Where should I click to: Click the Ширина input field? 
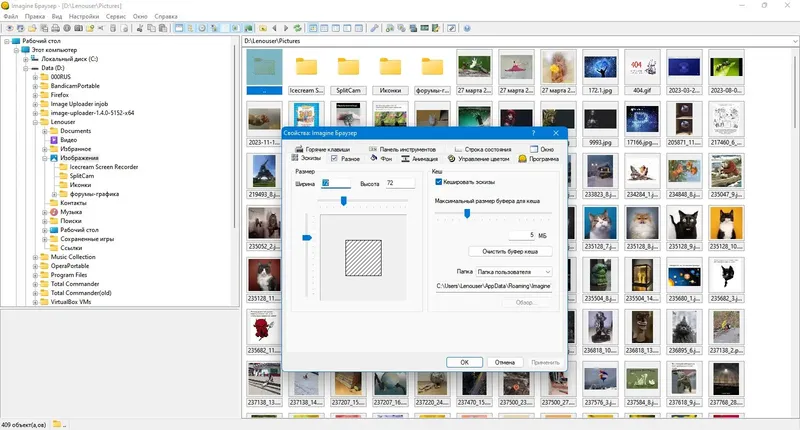[x=336, y=183]
